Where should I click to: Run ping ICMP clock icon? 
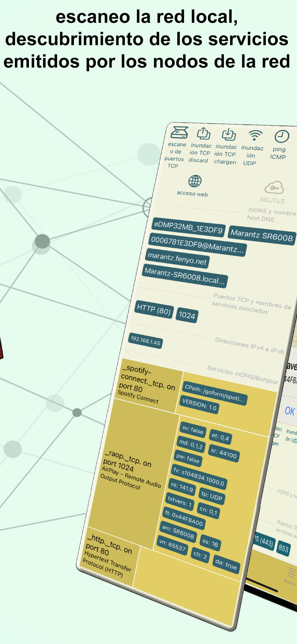click(x=282, y=137)
